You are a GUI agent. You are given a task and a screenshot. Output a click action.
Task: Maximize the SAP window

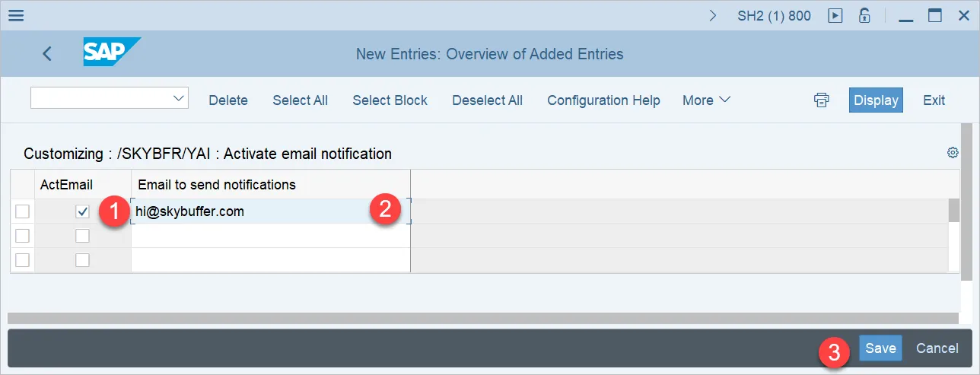[x=935, y=15]
